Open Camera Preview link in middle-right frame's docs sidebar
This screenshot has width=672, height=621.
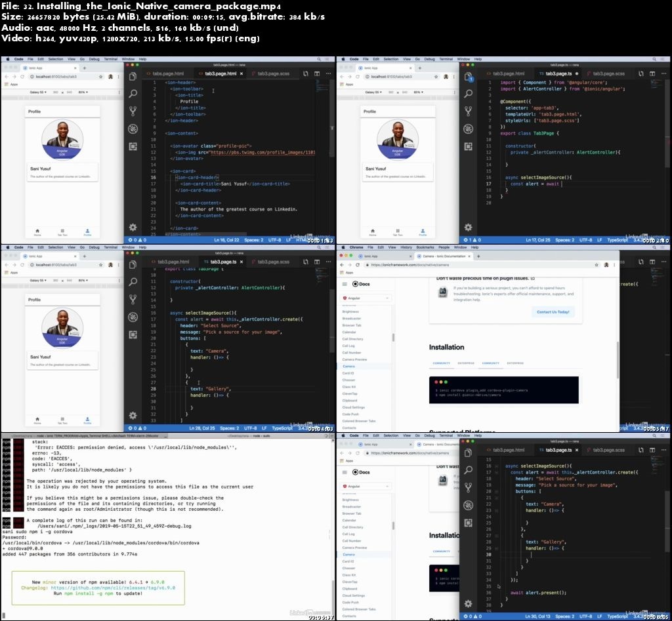[x=354, y=359]
